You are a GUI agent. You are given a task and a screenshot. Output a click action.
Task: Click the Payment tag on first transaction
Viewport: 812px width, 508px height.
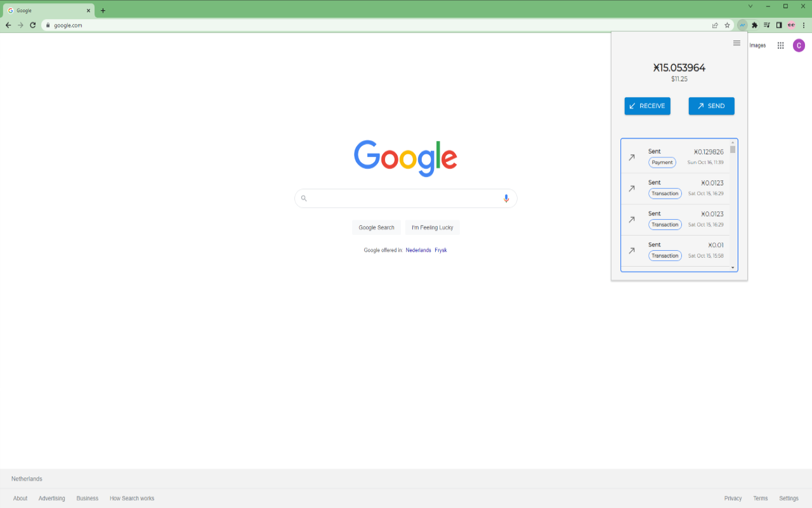click(x=662, y=163)
